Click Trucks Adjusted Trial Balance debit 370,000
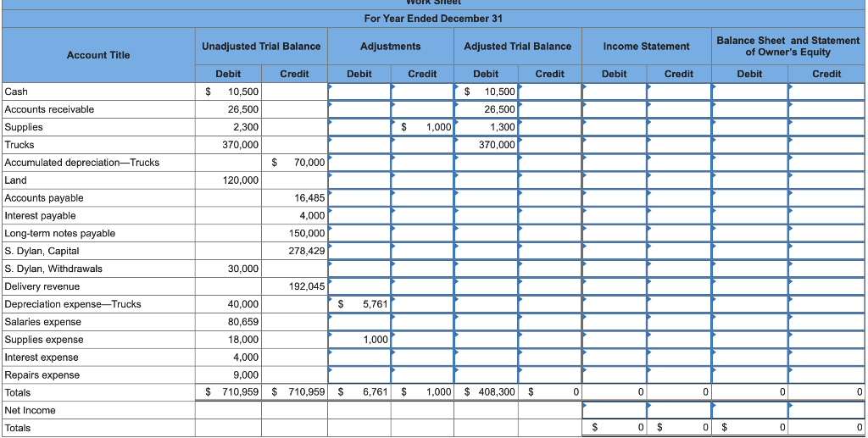This screenshot has width=868, height=438. [x=486, y=145]
